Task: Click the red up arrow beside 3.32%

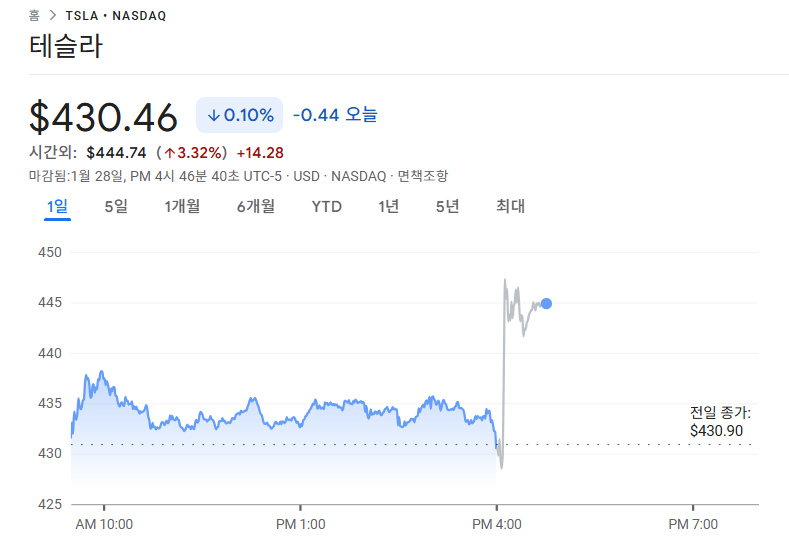Action: pos(170,153)
